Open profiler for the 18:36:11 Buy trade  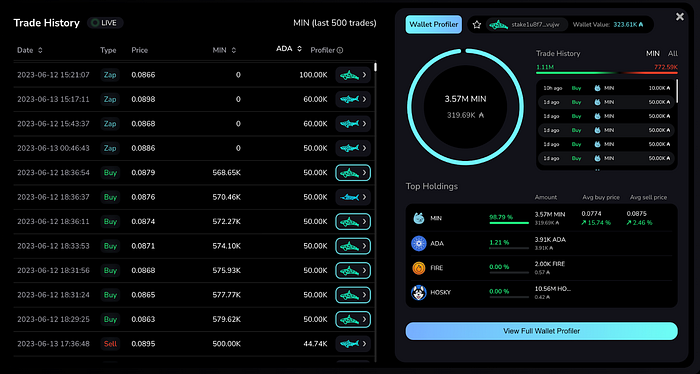coord(353,221)
